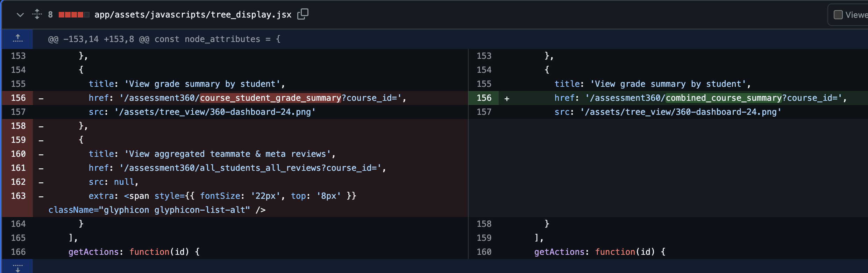This screenshot has height=273, width=868.
Task: Click highlighted 'combined_course_summary' added text
Action: [724, 98]
